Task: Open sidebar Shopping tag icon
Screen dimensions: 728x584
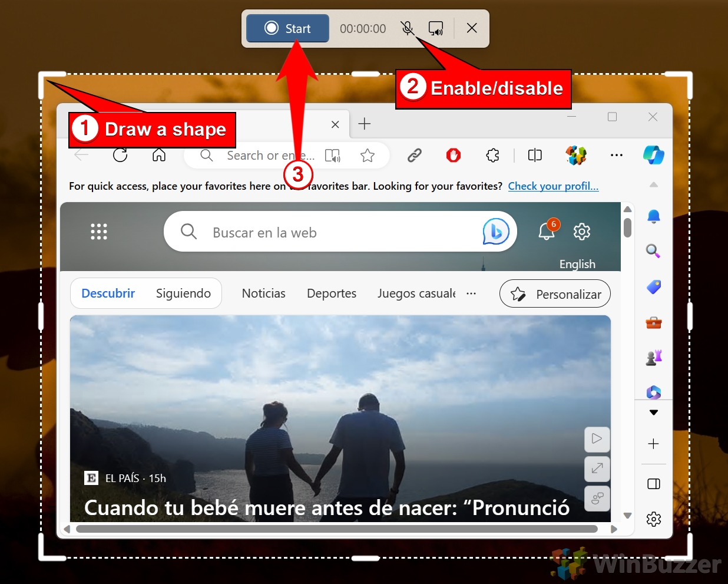Action: pyautogui.click(x=654, y=287)
